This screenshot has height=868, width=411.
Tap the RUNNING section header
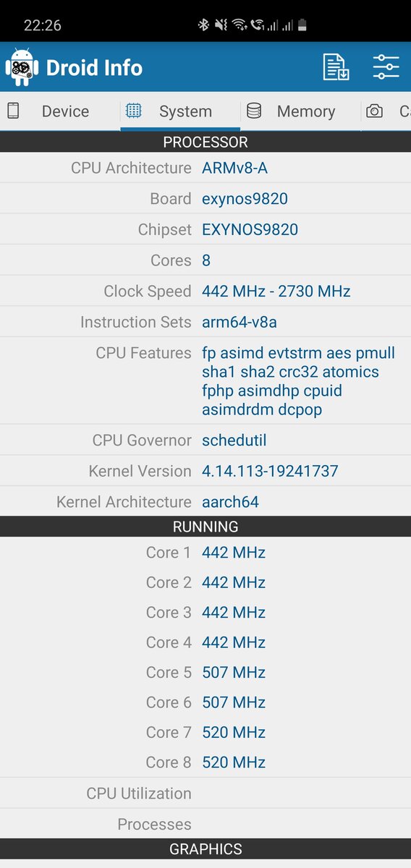(x=205, y=527)
